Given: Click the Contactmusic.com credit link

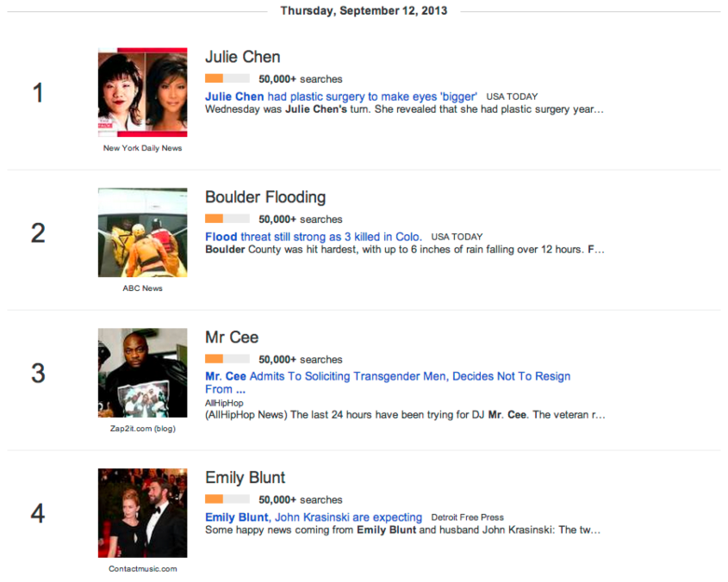Looking at the screenshot, I should [x=142, y=569].
